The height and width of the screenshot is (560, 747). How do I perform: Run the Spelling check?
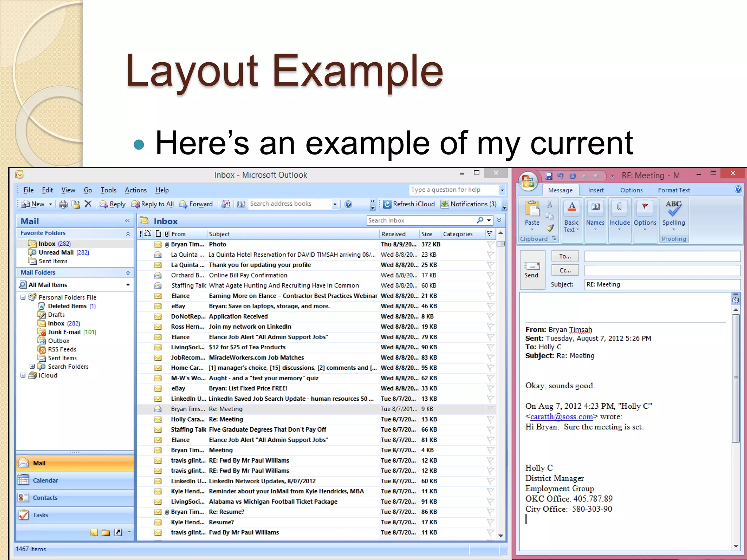(x=674, y=215)
